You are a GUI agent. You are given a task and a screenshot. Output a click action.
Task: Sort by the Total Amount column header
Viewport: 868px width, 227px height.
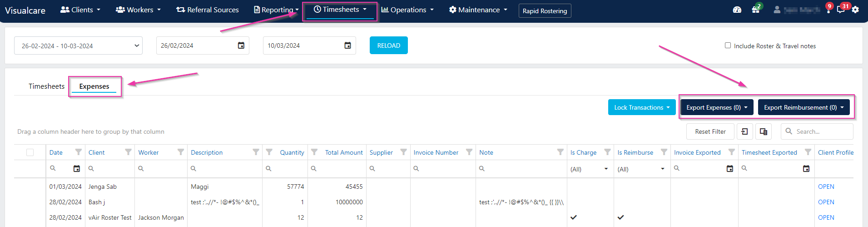tap(344, 152)
